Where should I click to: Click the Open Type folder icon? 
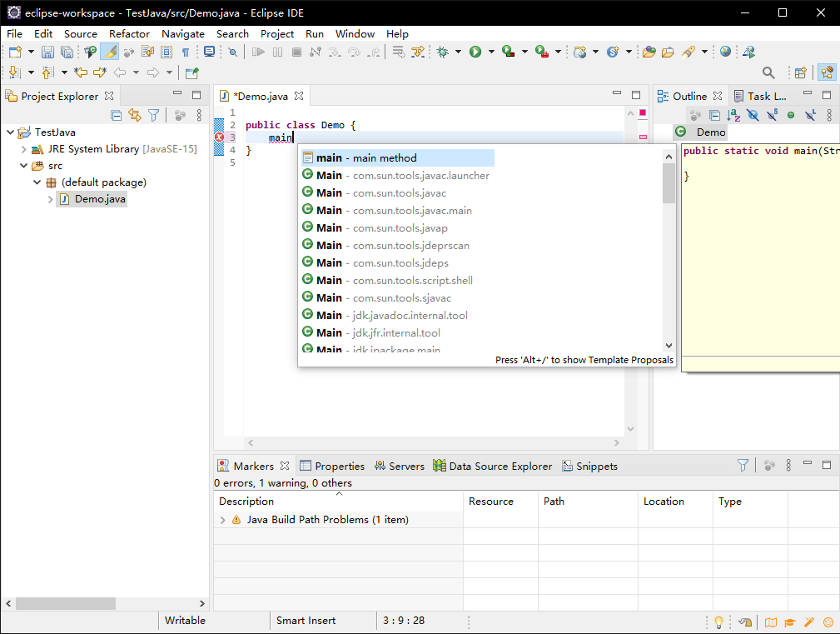coord(649,52)
